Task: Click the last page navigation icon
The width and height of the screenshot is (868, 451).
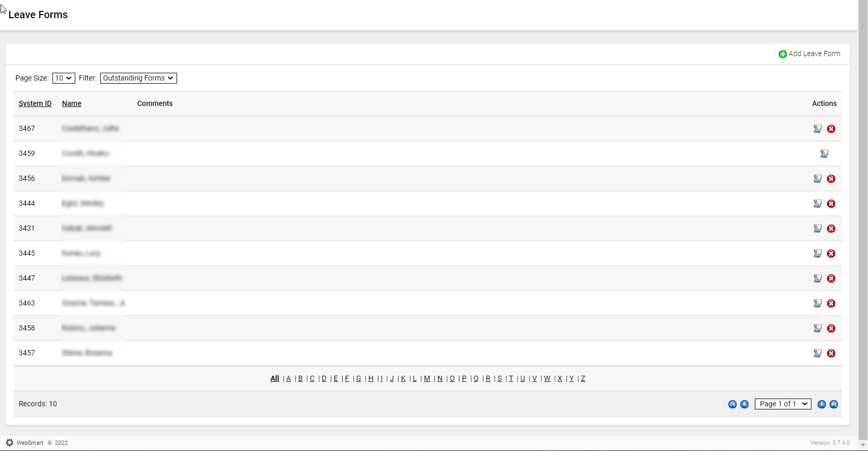Action: coord(834,404)
